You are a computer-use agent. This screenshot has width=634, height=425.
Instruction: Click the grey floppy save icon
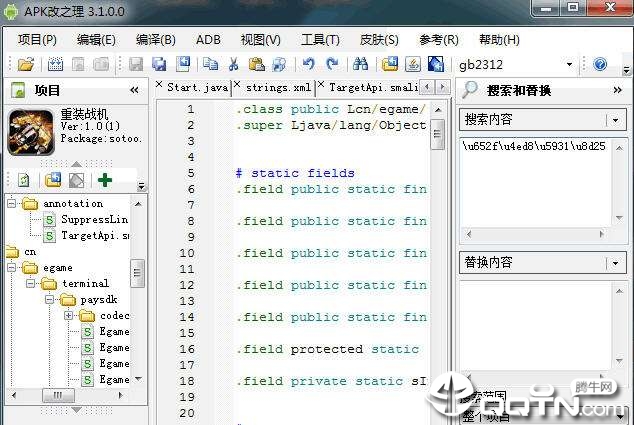pos(136,64)
